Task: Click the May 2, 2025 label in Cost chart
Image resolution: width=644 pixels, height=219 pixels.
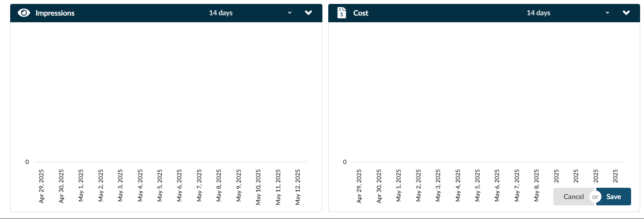Action: tap(418, 185)
